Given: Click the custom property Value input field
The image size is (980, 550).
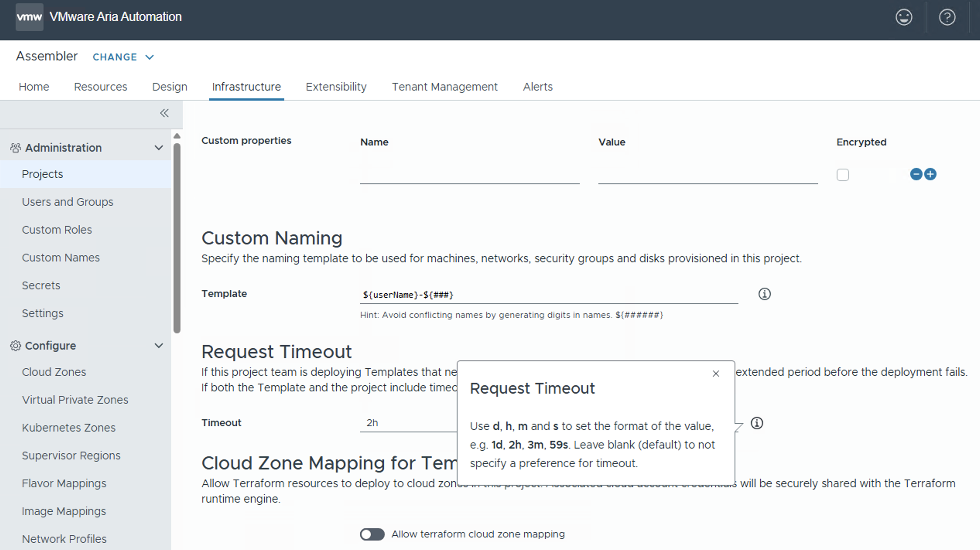Looking at the screenshot, I should coord(708,174).
